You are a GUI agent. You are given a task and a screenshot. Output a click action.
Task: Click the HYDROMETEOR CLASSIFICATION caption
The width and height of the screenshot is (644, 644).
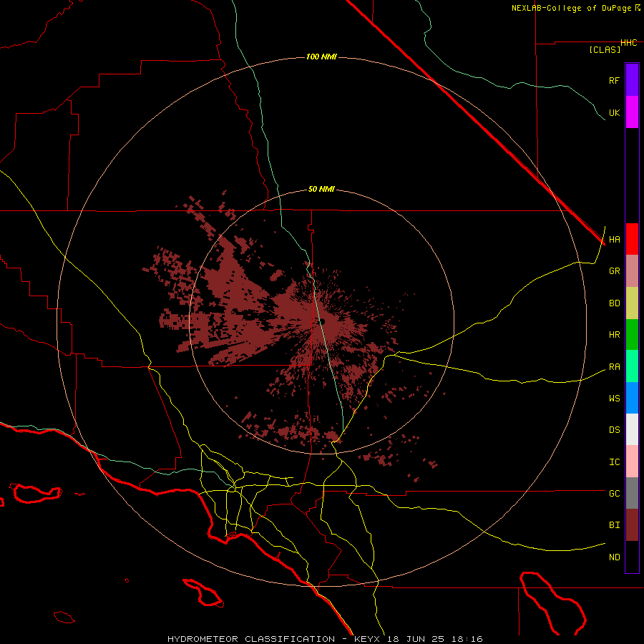coord(251,639)
